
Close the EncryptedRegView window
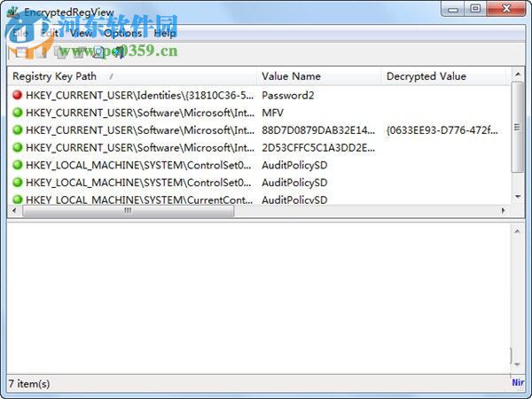506,9
